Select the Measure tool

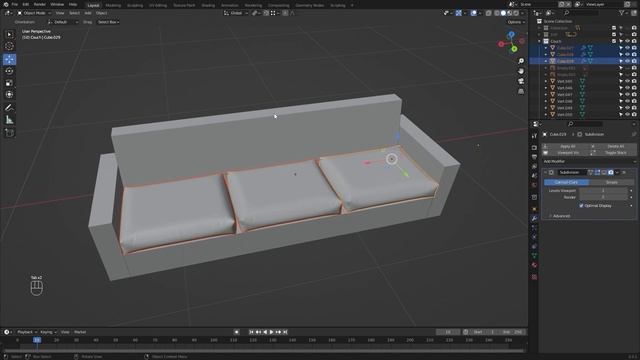coord(9,120)
